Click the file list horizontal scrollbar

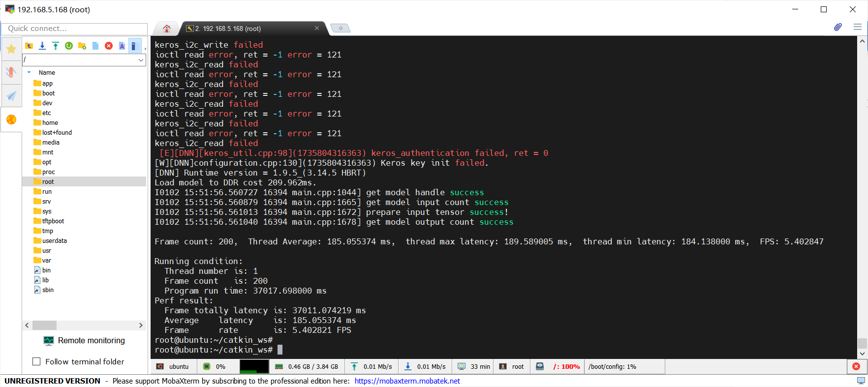tap(84, 325)
